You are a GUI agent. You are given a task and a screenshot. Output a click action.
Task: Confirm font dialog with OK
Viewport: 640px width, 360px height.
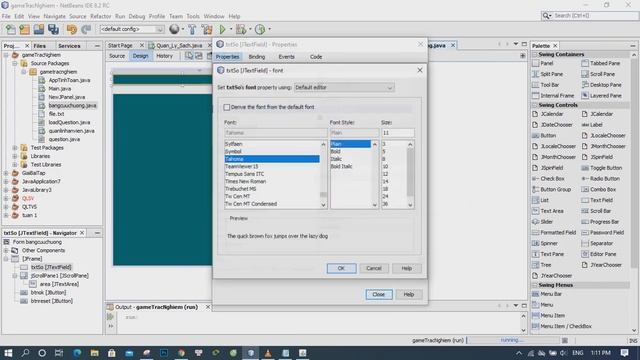tap(341, 268)
